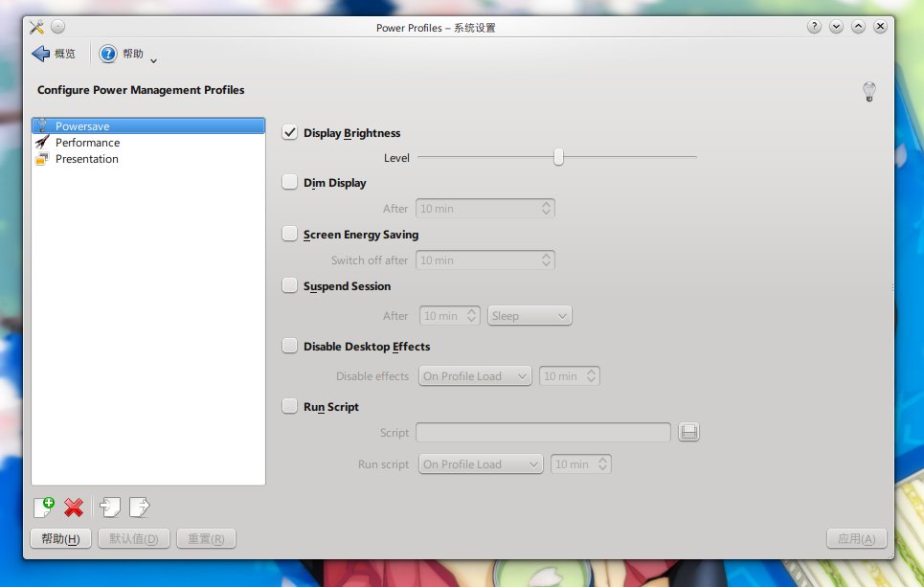This screenshot has height=587, width=924.
Task: Click the Switch off after spinbox
Action: (485, 260)
